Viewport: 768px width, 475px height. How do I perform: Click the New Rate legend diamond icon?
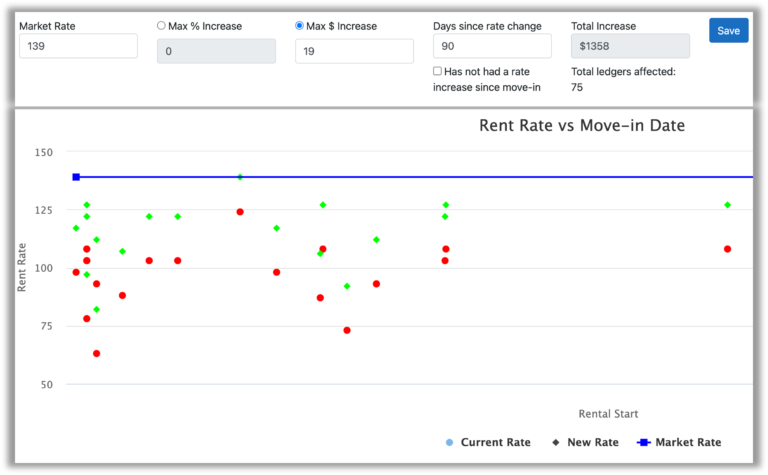point(555,443)
